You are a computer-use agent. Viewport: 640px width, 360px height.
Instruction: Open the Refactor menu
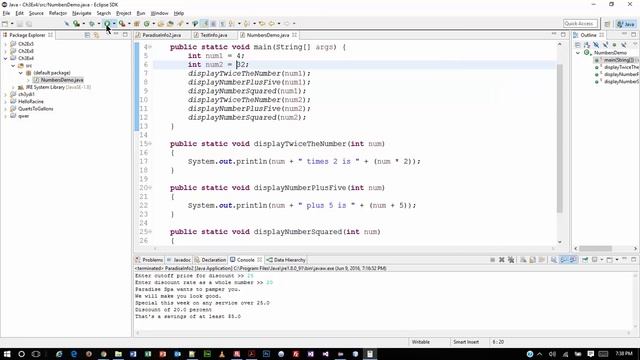pos(58,13)
